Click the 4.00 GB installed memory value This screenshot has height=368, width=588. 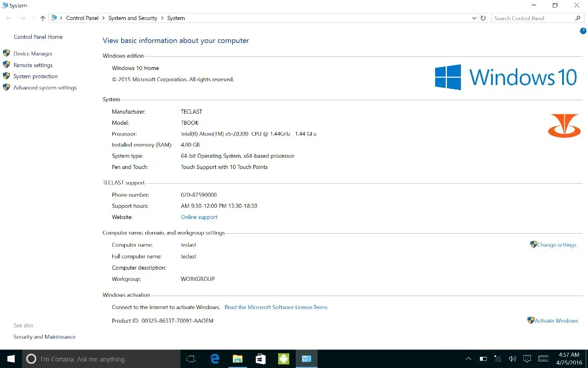click(x=190, y=145)
